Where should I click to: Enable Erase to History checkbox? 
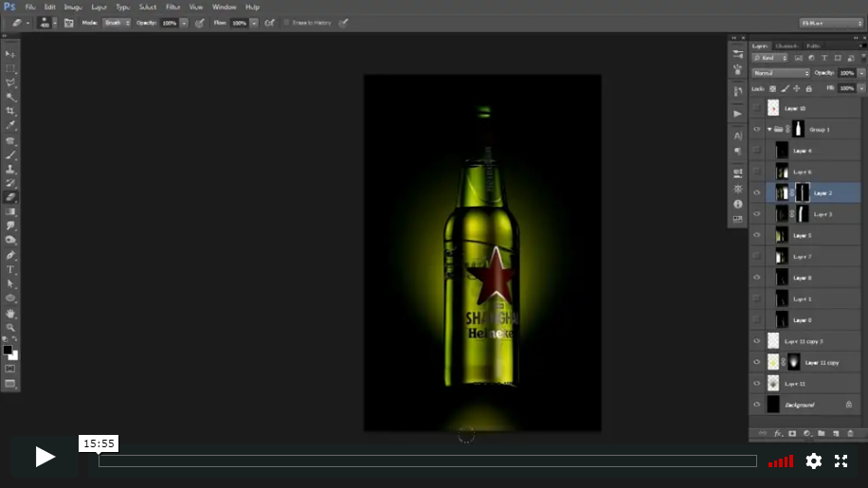[x=286, y=23]
